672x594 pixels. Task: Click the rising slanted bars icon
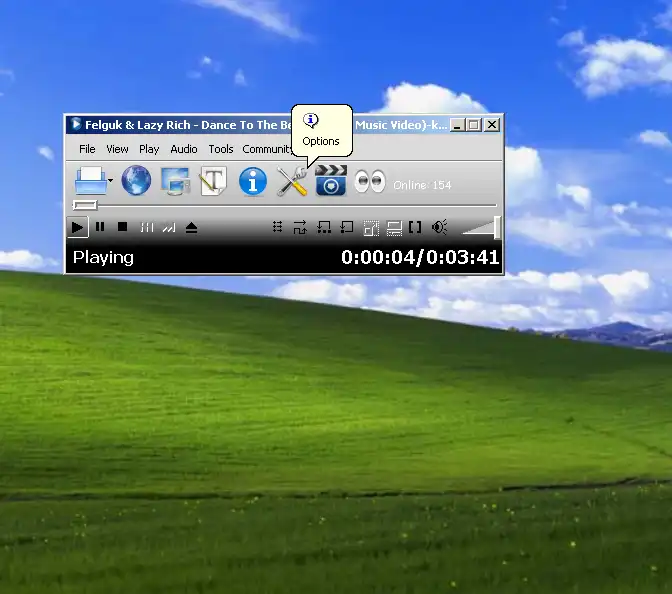[169, 228]
